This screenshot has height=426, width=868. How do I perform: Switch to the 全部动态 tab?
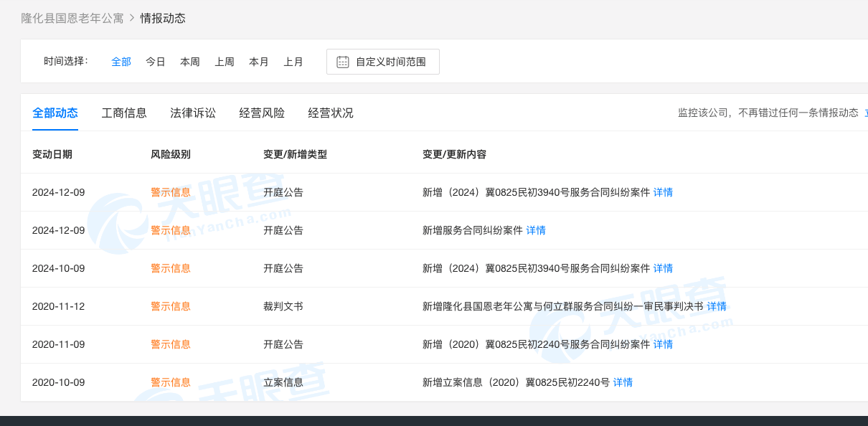click(x=55, y=113)
